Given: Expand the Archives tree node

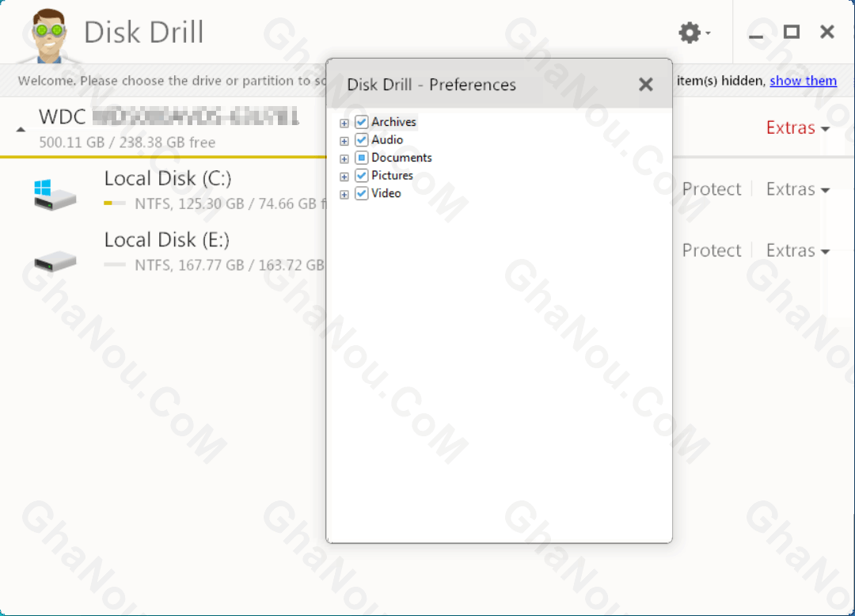Looking at the screenshot, I should tap(344, 124).
